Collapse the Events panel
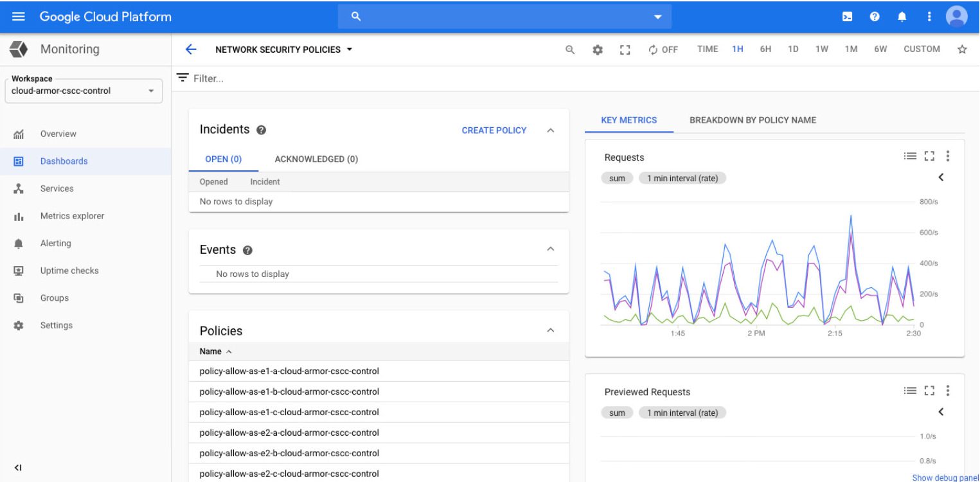This screenshot has width=980, height=482. point(550,249)
